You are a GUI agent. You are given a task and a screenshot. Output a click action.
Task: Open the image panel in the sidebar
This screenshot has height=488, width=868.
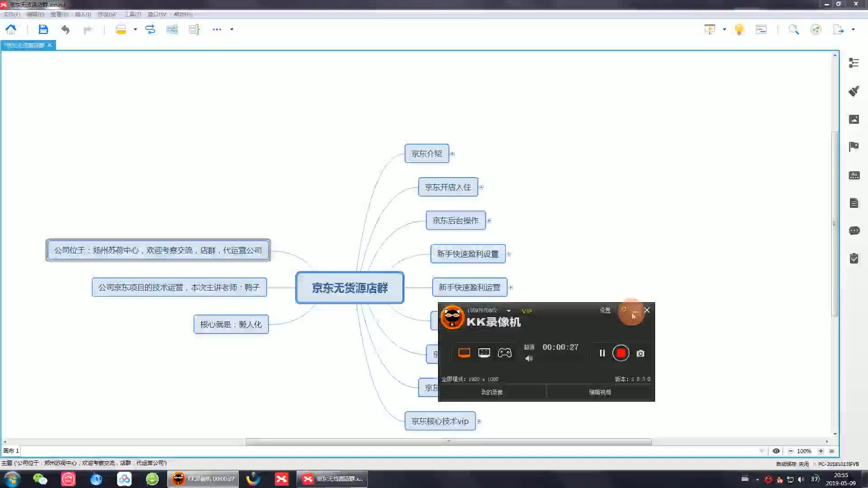854,119
